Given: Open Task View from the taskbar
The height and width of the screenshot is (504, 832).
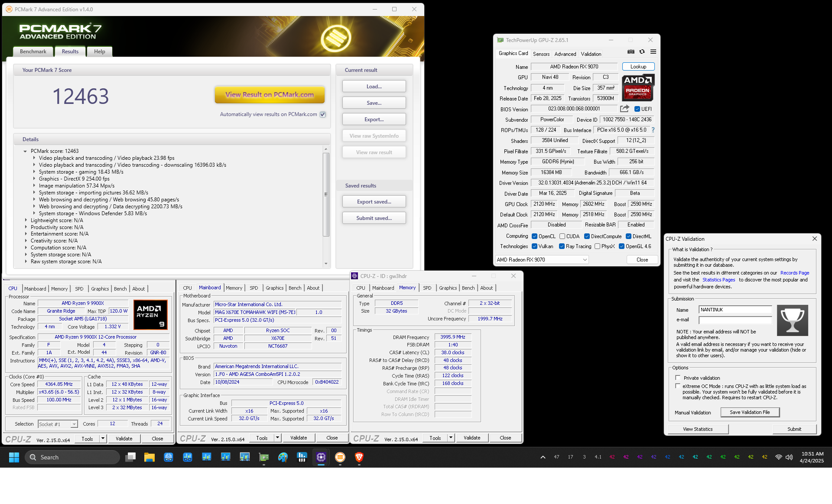Looking at the screenshot, I should pos(130,457).
